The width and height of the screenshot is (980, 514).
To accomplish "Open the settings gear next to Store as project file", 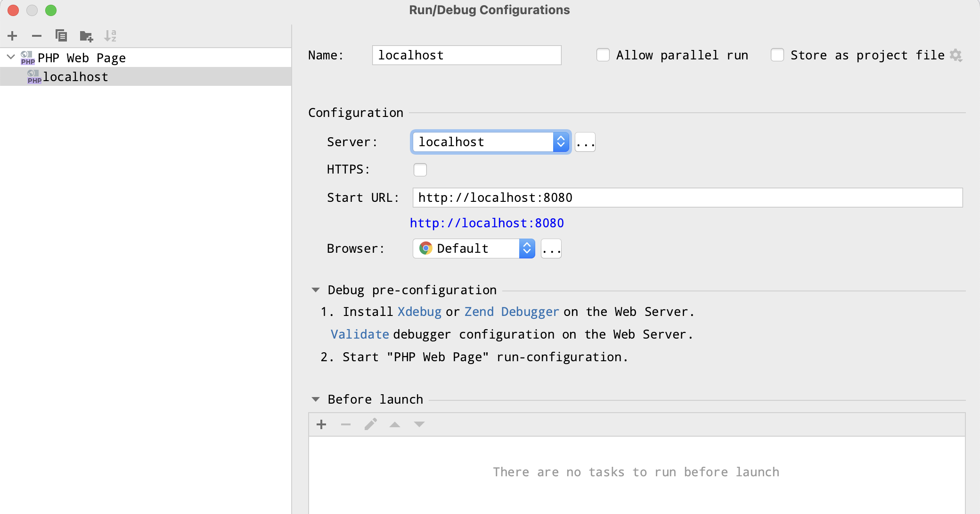I will tap(956, 55).
